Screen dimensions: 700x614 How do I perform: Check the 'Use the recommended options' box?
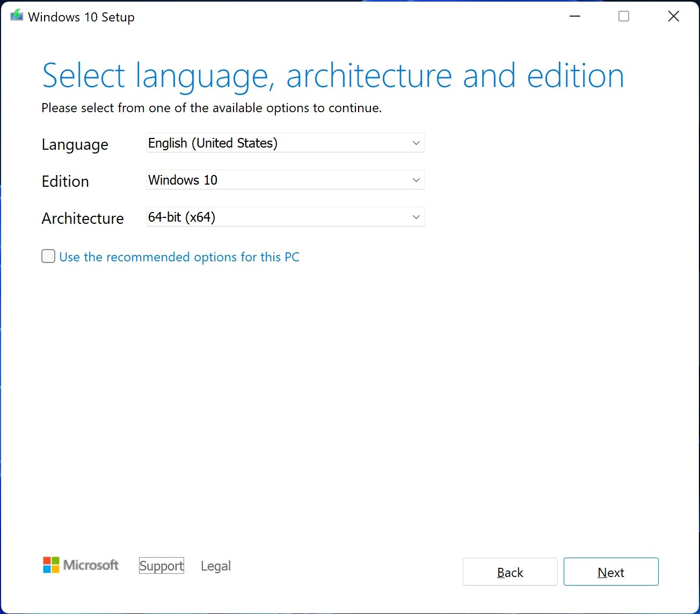pyautogui.click(x=48, y=256)
